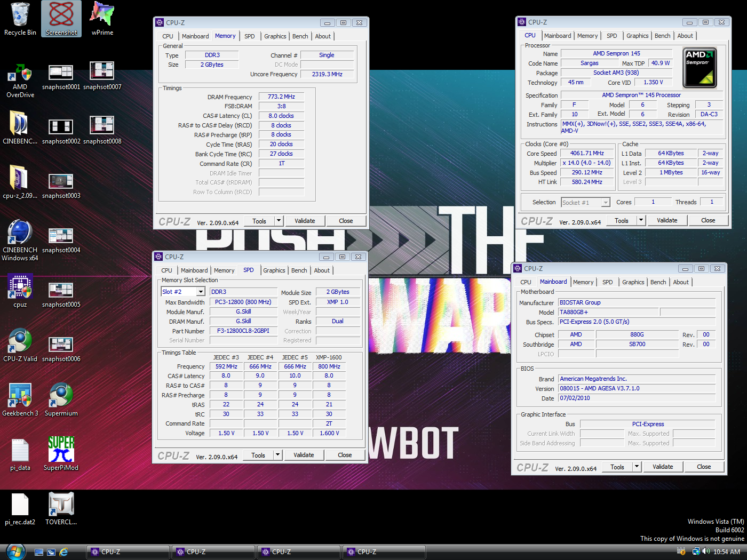Launch CINEBENCH Windows x64 shortcut
The image size is (747, 560).
[x=20, y=241]
